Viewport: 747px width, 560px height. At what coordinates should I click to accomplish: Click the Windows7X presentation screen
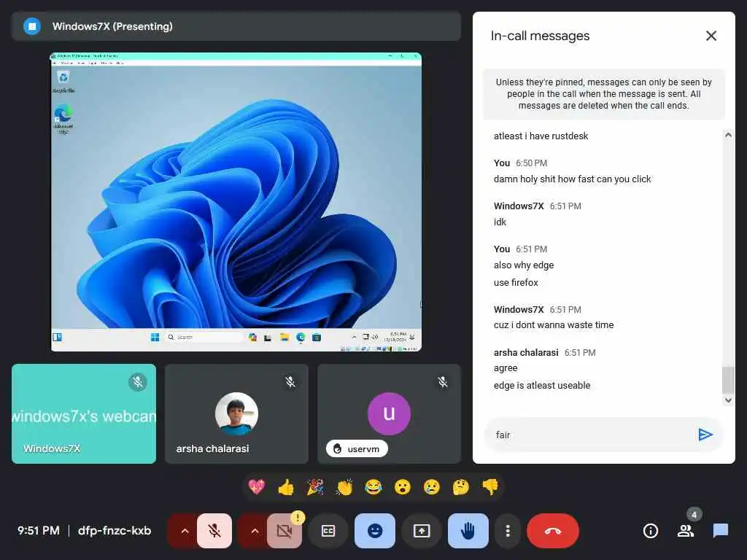pos(236,202)
